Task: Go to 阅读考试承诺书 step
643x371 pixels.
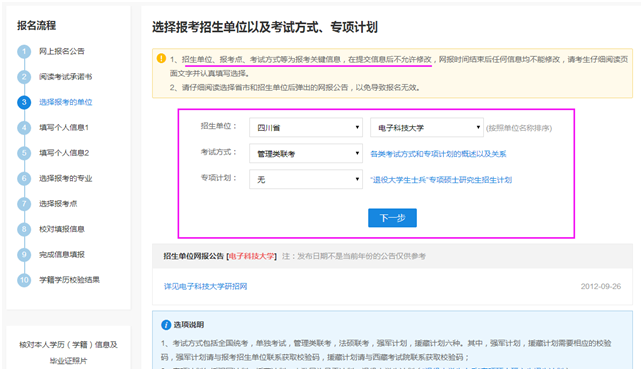Action: click(x=66, y=77)
